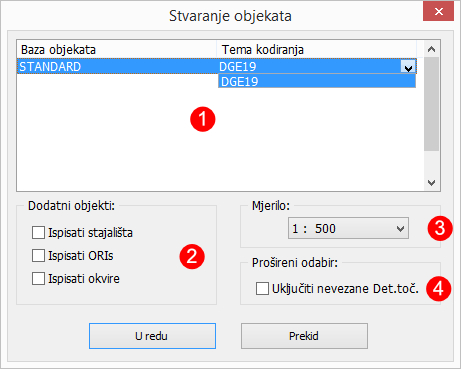This screenshot has width=461, height=369.
Task: Expand the Tema kodiranja dropdown arrow
Action: (x=408, y=67)
